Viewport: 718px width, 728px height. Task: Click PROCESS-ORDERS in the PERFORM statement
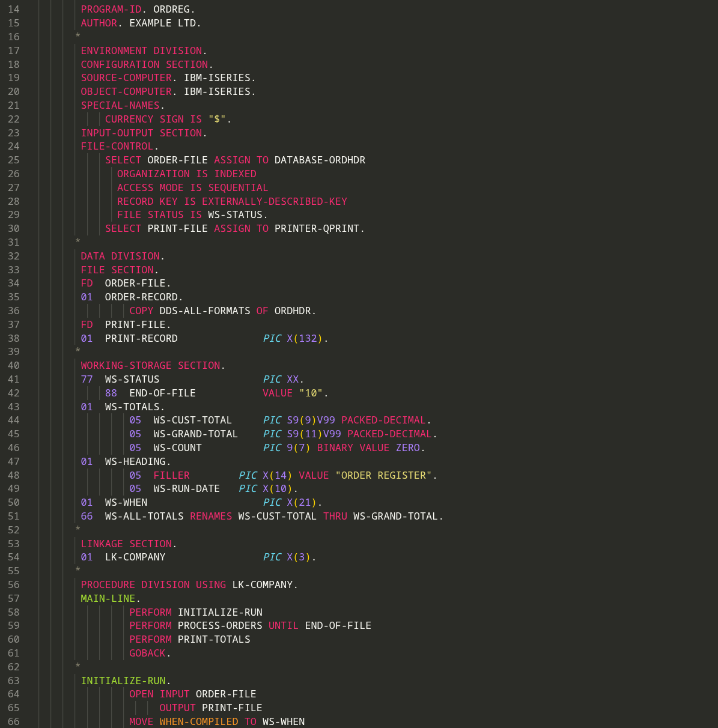(x=220, y=626)
